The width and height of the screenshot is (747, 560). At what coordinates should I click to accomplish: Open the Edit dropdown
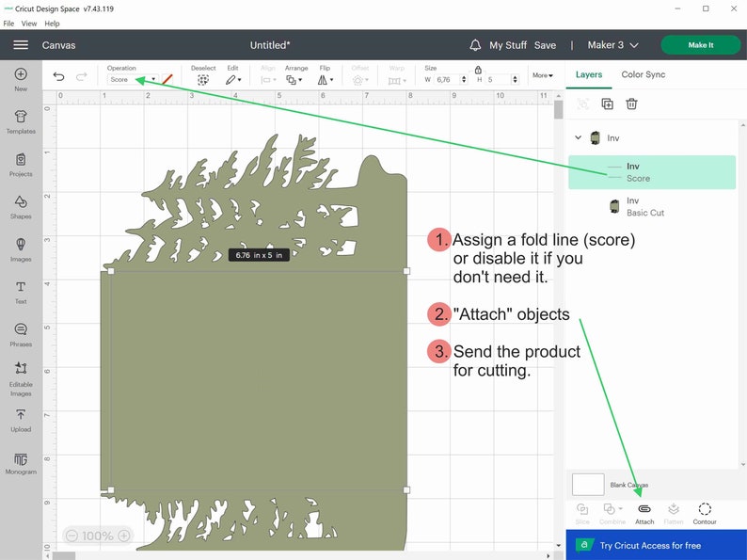233,80
